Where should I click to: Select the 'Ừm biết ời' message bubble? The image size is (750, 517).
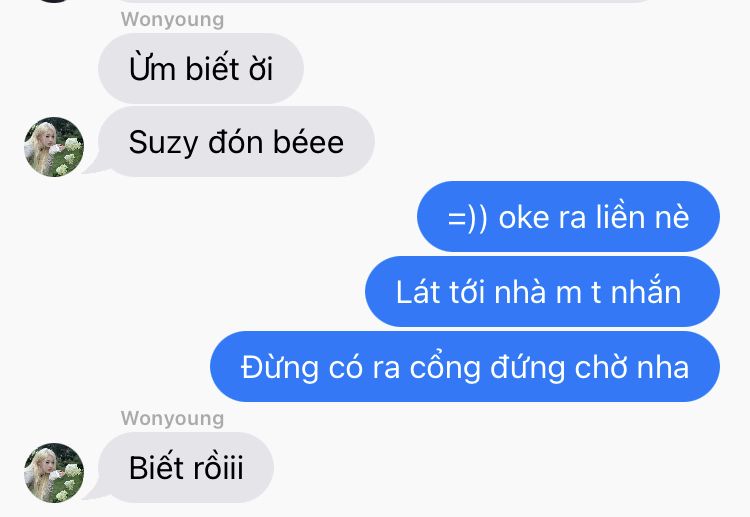point(201,68)
